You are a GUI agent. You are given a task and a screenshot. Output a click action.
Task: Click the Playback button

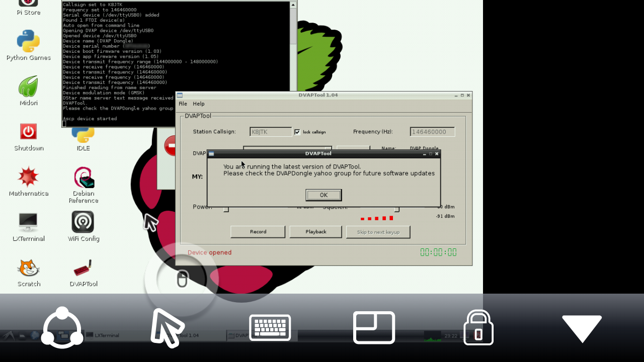316,232
